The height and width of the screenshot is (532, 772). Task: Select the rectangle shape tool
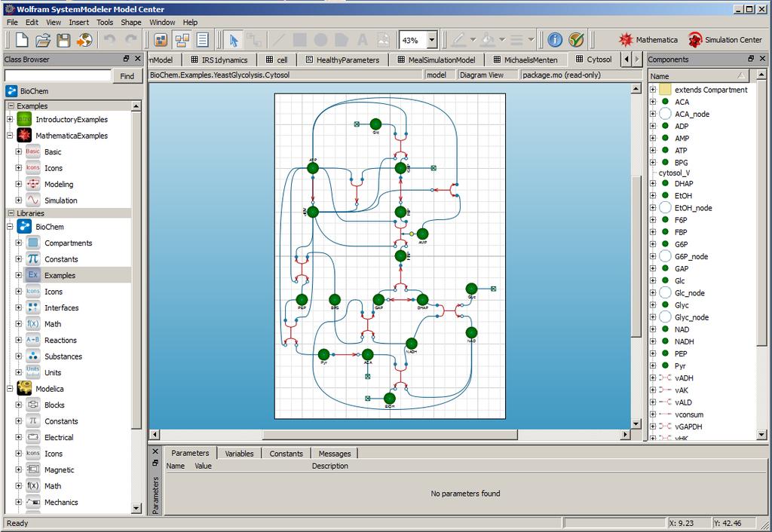point(300,40)
